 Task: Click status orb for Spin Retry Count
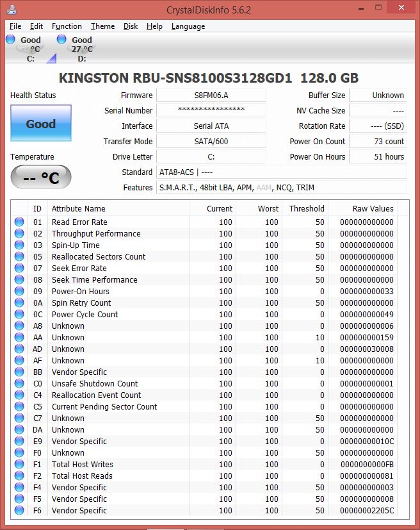(x=19, y=302)
